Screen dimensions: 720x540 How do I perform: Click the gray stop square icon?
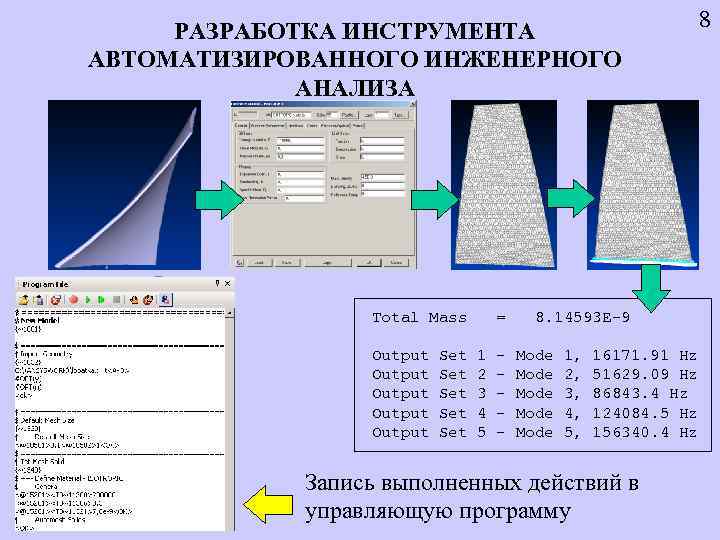117,300
